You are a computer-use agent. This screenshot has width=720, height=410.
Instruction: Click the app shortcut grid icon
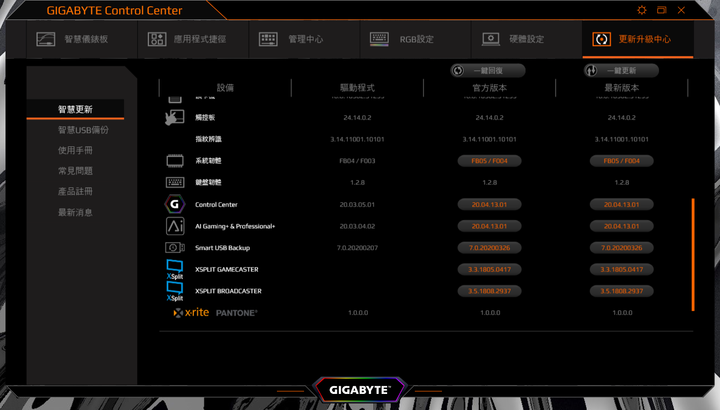pyautogui.click(x=157, y=39)
